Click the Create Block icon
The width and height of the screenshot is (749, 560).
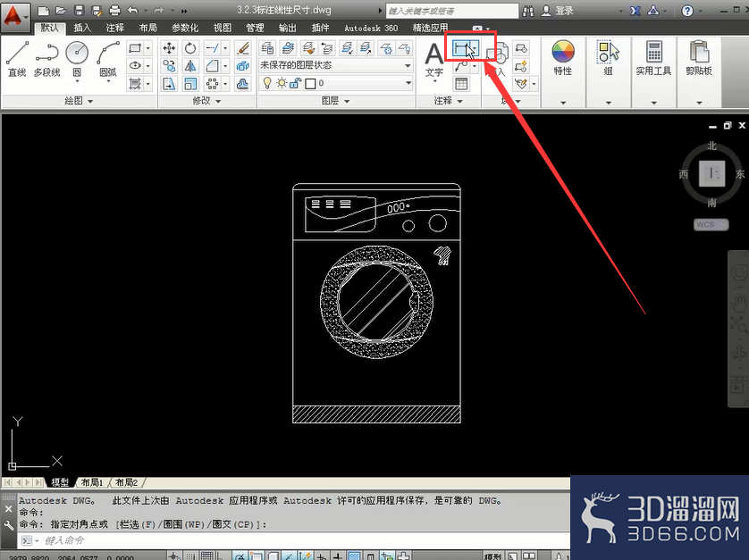click(521, 47)
